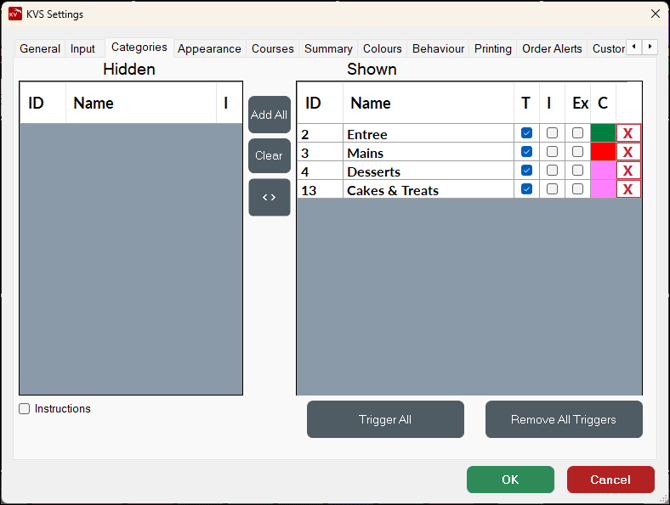670x505 pixels.
Task: Click the C column header
Action: pos(603,103)
